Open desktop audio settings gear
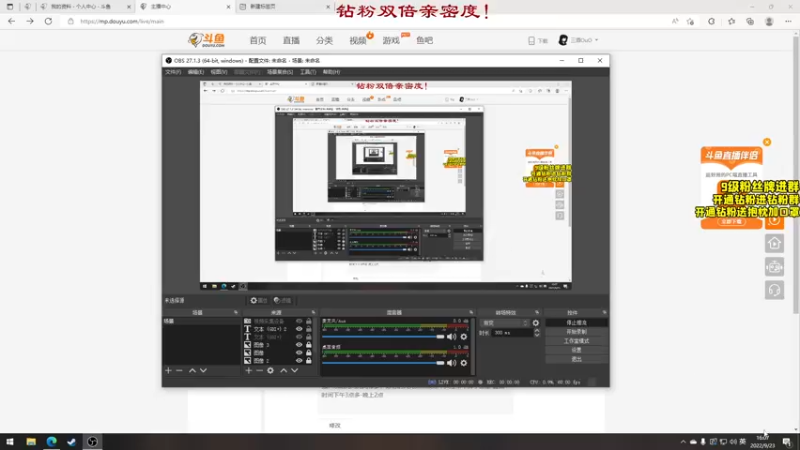The height and width of the screenshot is (450, 800). click(x=464, y=363)
